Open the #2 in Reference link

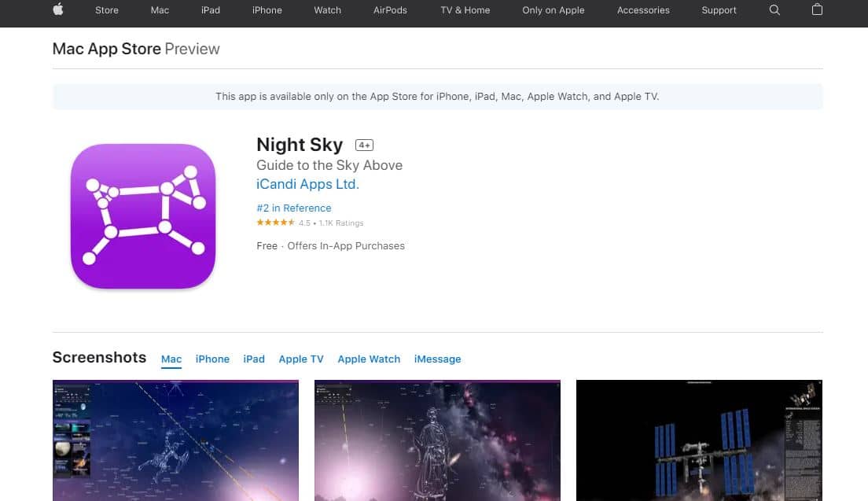coord(294,208)
